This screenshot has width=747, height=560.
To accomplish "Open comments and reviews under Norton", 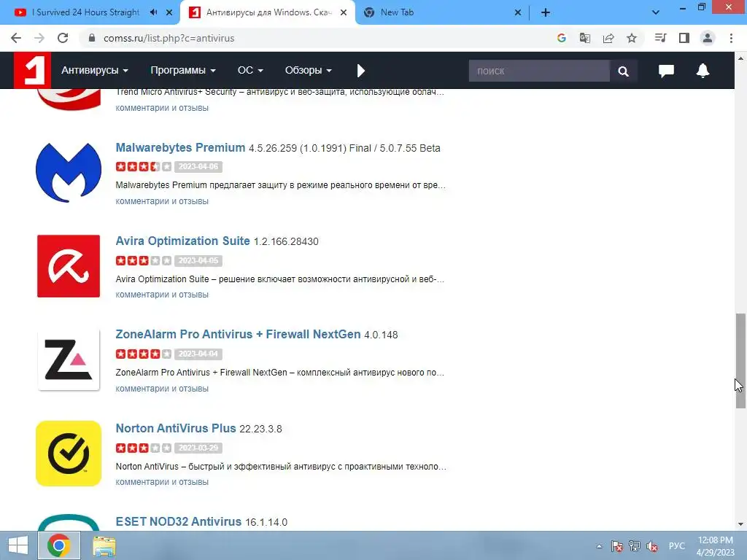I will click(162, 482).
